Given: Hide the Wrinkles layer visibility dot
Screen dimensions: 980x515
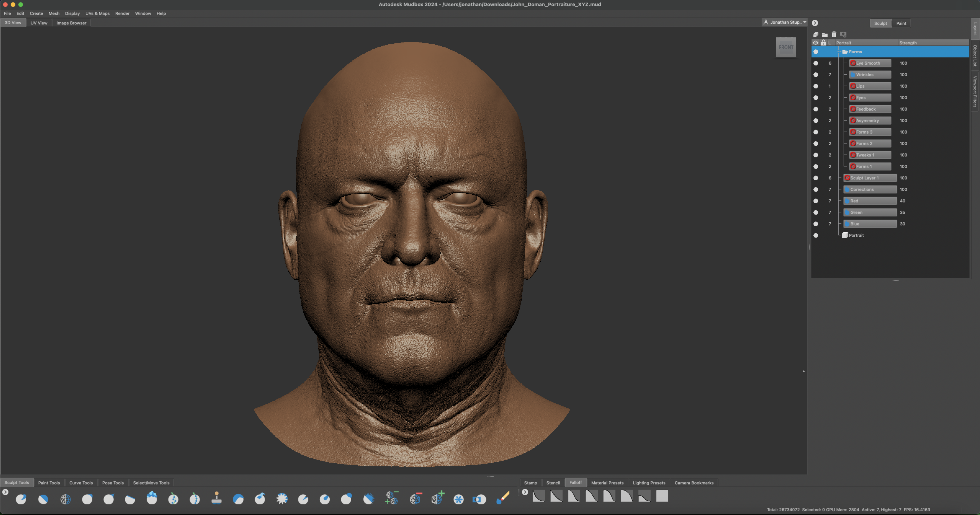Looking at the screenshot, I should 816,75.
